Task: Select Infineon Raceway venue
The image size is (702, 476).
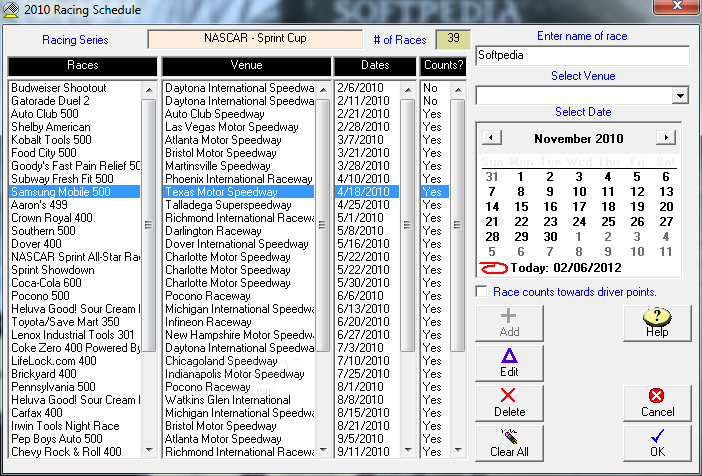Action: tap(239, 322)
